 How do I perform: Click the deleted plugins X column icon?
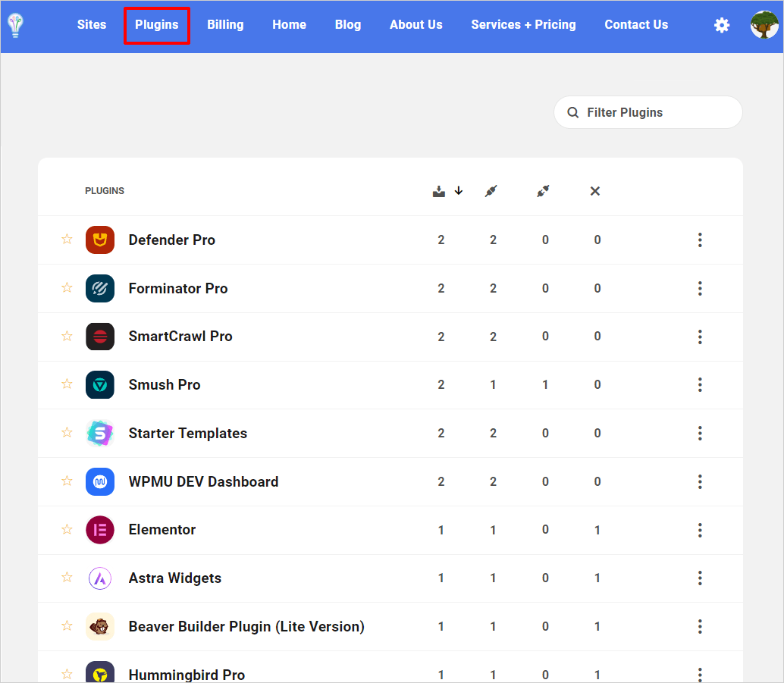click(x=595, y=191)
